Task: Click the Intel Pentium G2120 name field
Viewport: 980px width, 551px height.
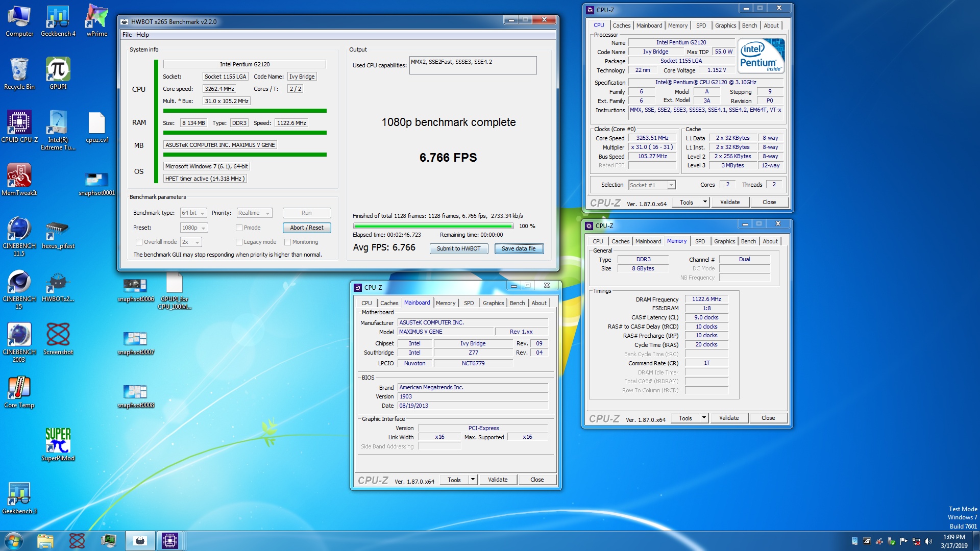Action: (x=244, y=64)
